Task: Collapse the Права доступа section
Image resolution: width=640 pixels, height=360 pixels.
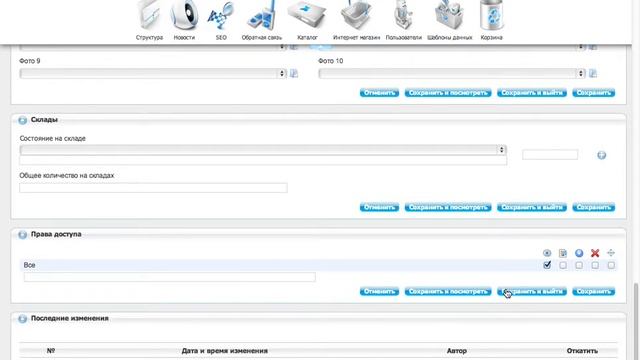Action: [22, 234]
